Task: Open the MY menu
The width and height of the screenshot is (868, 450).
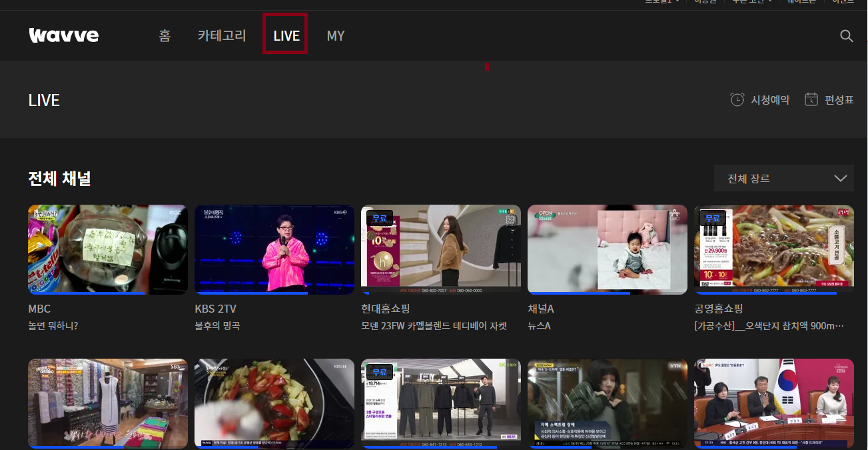Action: click(336, 36)
